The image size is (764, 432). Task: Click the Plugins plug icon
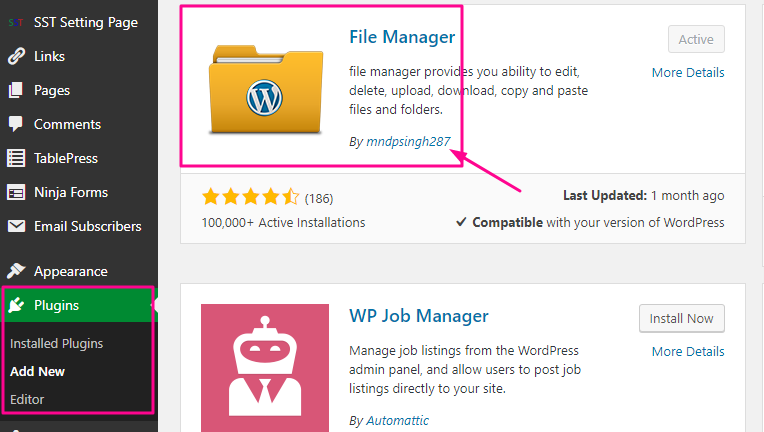16,305
